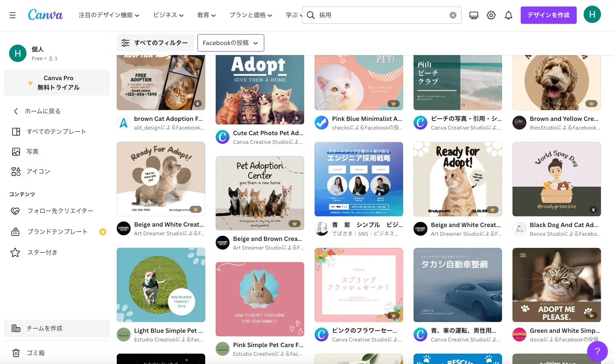Go back via ホームに戻る link
The width and height of the screenshot is (614, 364).
43,111
